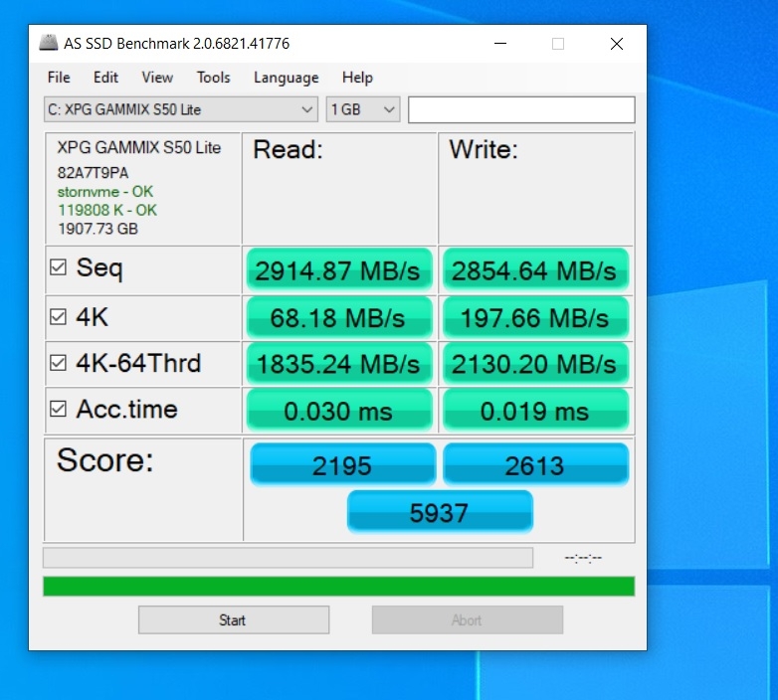Select the 4K read value 68.18 MB/s
Screen dimensions: 778x700
(x=339, y=317)
